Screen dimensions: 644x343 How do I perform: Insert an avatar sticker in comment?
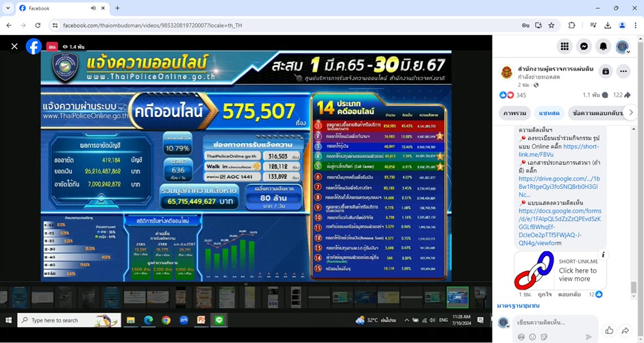(521, 337)
